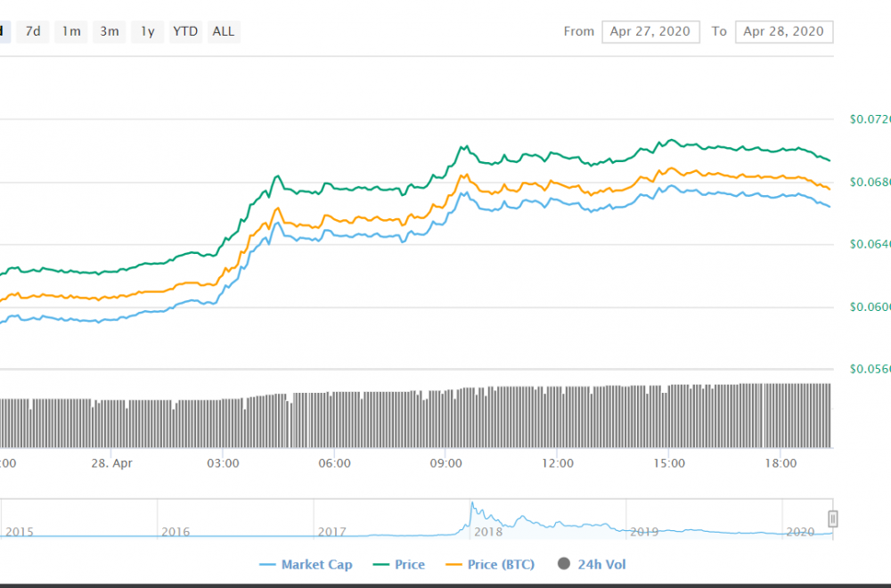Click the 12:00 x-axis label
Viewport: 891px width, 588px height.
pyautogui.click(x=558, y=463)
